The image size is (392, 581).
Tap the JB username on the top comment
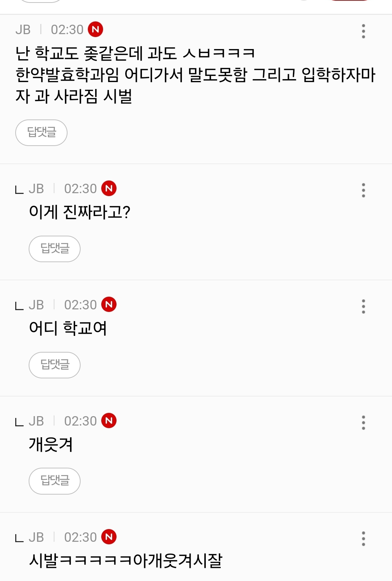(23, 30)
